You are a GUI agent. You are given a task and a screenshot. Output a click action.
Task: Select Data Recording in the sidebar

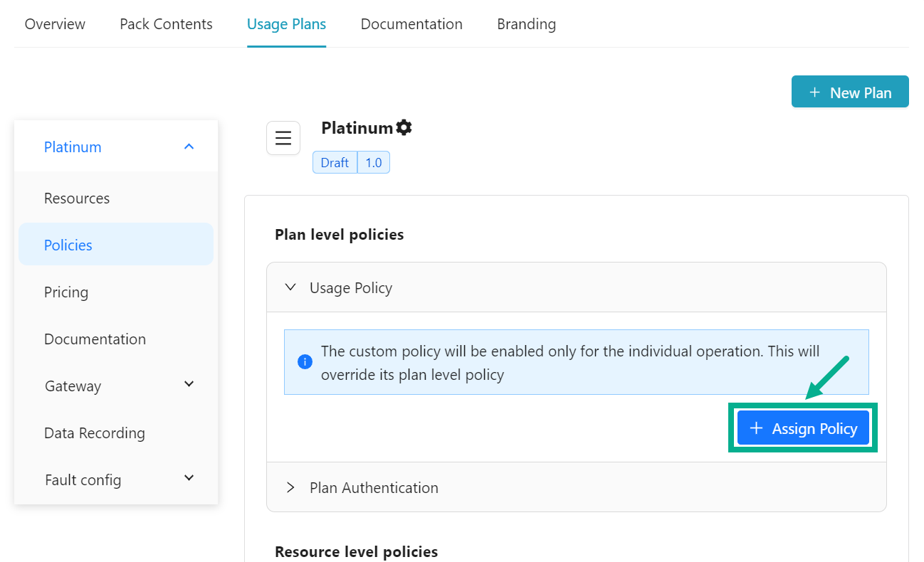point(95,433)
